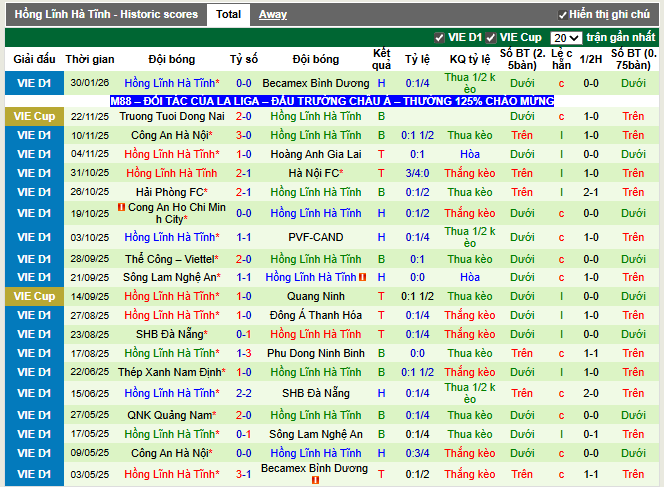664x487 pixels.
Task: Click date 26/10/25 cell
Action: (90, 192)
